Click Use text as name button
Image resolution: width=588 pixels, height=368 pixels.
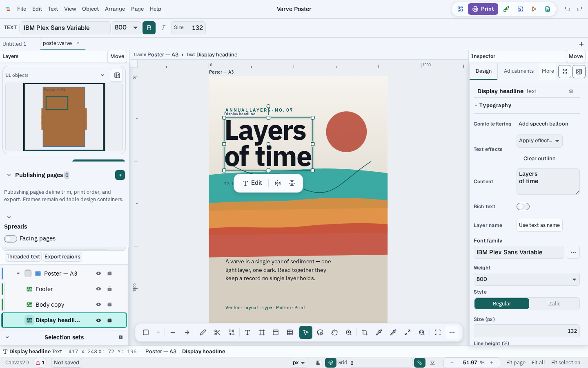(x=539, y=225)
